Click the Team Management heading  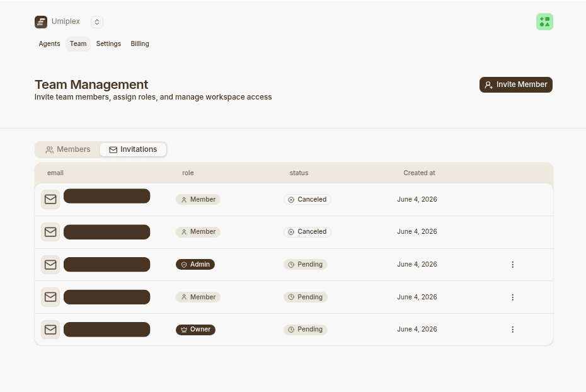(x=91, y=84)
